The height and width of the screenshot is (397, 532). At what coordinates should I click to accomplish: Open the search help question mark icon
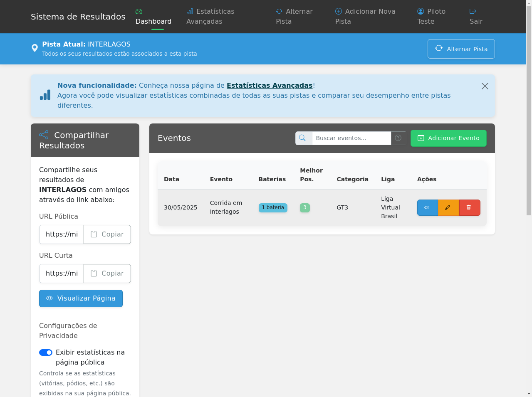pyautogui.click(x=398, y=138)
